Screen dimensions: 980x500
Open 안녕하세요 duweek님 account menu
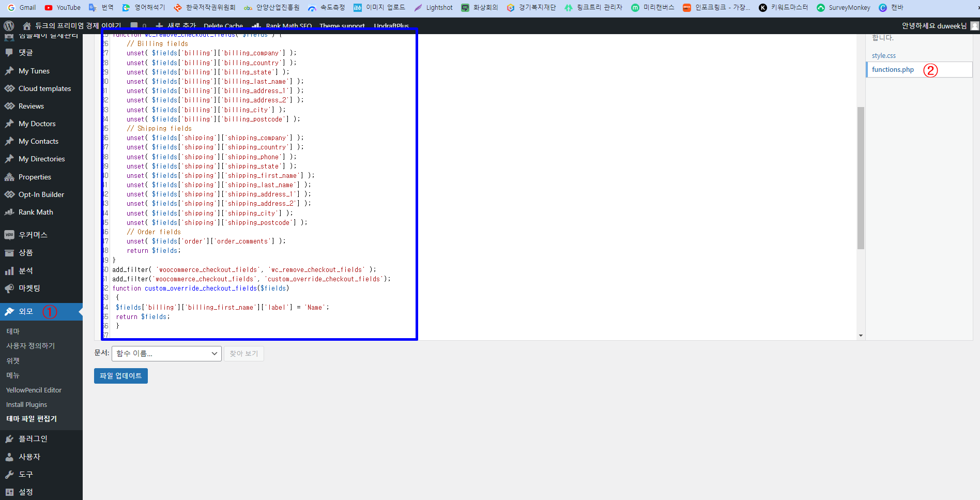(x=939, y=26)
